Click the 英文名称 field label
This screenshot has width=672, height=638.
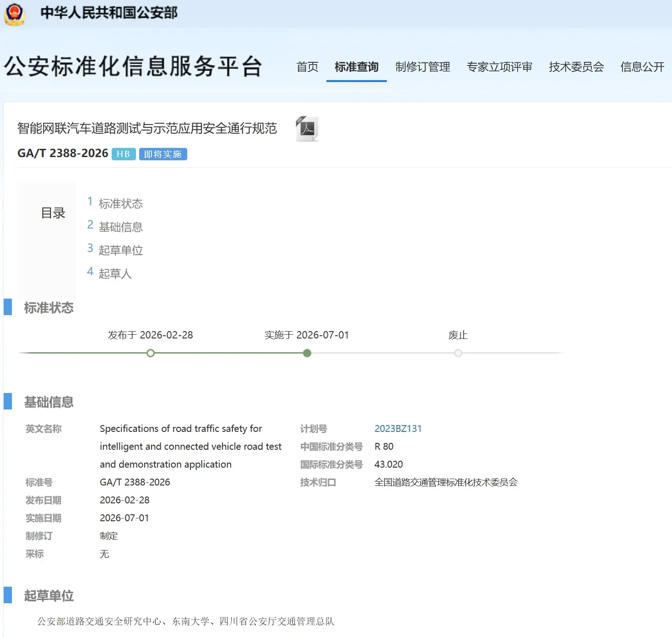click(x=43, y=429)
